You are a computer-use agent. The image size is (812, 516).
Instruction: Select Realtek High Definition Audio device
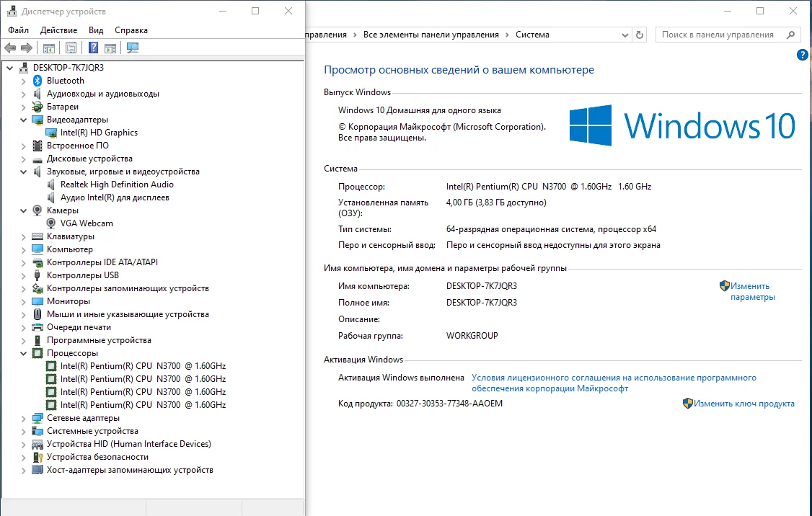coord(117,184)
